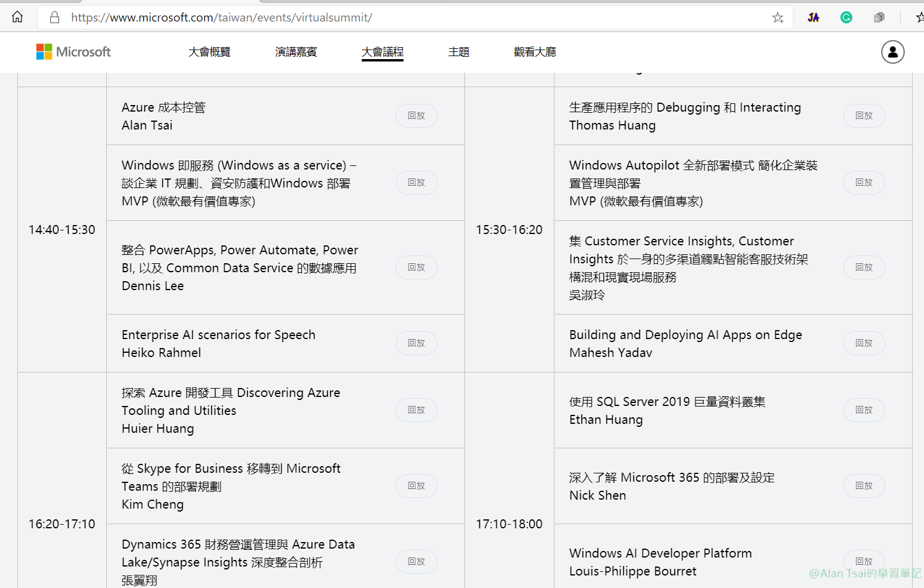The width and height of the screenshot is (924, 588).
Task: Replay Building and Deploying AI Apps on Edge
Action: 864,343
